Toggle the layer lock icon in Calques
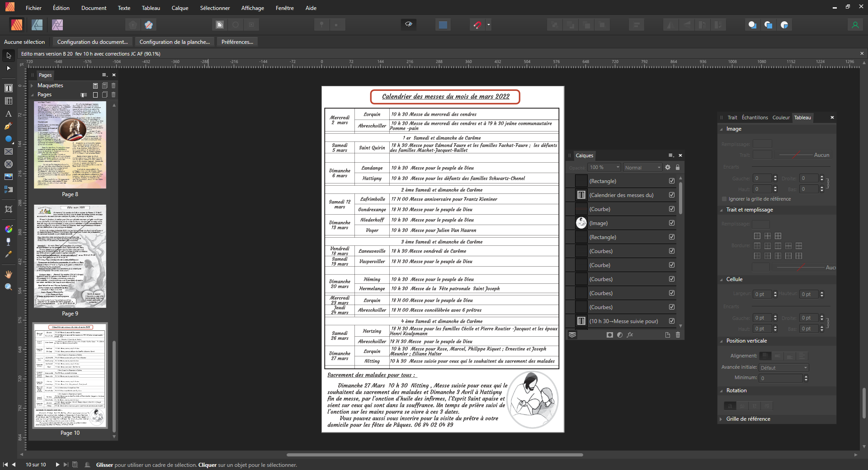Screen dimensions: 868x470 point(677,167)
